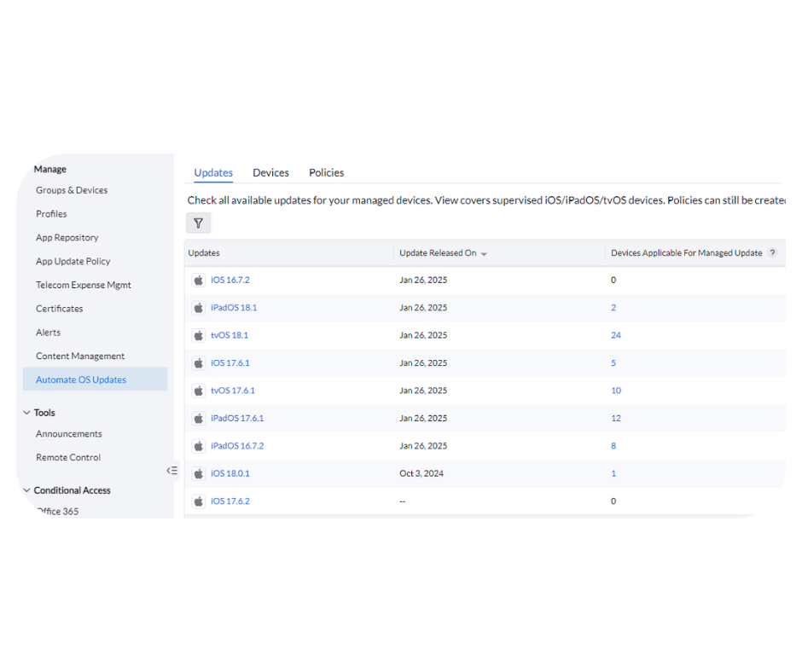The width and height of the screenshot is (802, 672).
Task: Switch to the Policies tab
Action: coord(326,173)
